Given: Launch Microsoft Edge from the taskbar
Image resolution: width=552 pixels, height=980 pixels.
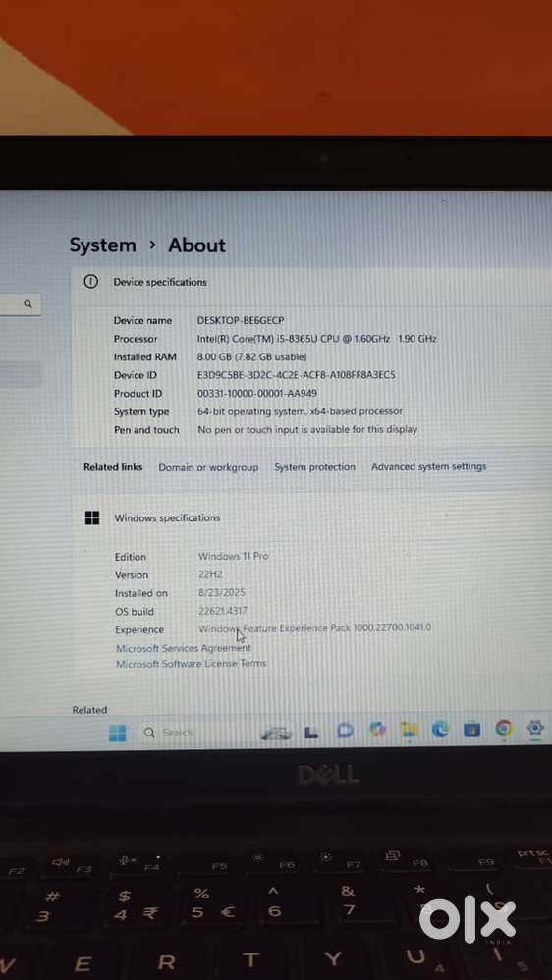Looking at the screenshot, I should click(440, 729).
